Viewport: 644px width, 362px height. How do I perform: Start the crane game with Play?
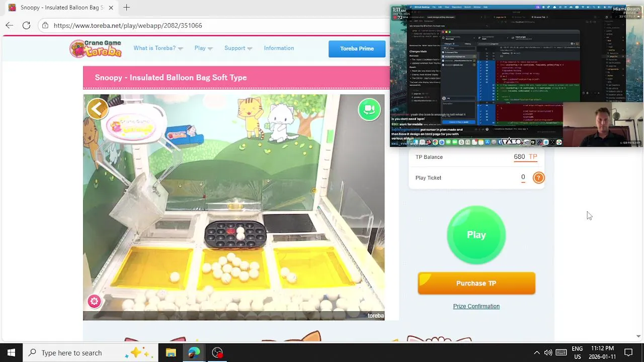pyautogui.click(x=476, y=235)
